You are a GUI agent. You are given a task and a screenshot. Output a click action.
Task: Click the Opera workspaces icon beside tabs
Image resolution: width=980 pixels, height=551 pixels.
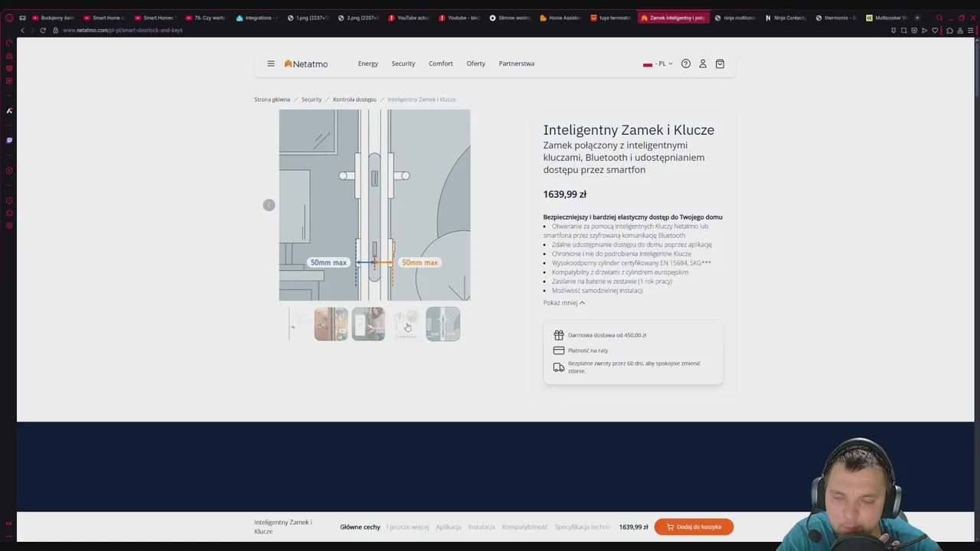[x=22, y=18]
